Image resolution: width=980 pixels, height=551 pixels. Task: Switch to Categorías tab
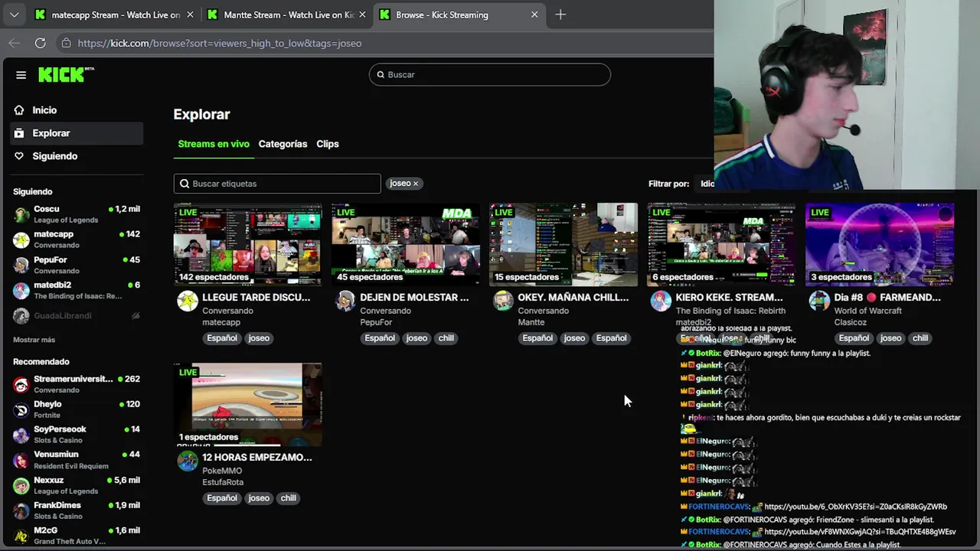(x=283, y=144)
